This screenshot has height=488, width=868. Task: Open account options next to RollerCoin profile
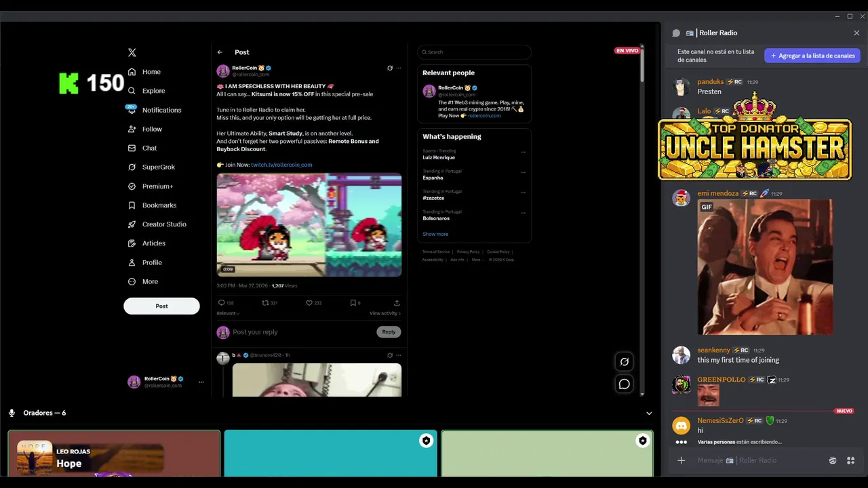[x=201, y=382]
